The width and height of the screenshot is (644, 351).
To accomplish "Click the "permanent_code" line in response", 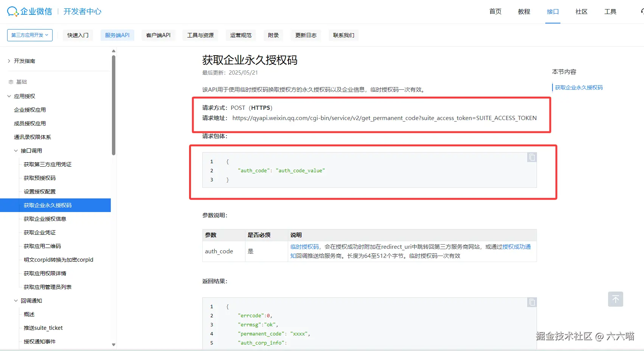I will (274, 334).
